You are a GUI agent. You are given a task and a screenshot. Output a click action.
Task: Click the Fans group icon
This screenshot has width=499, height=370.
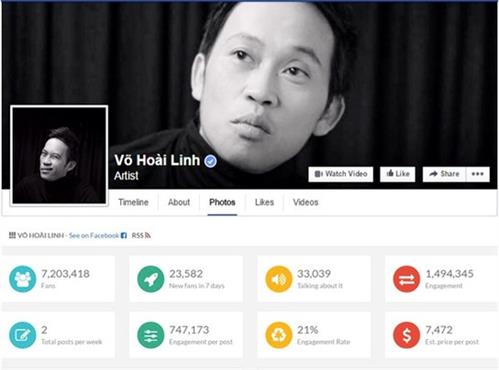coord(22,279)
